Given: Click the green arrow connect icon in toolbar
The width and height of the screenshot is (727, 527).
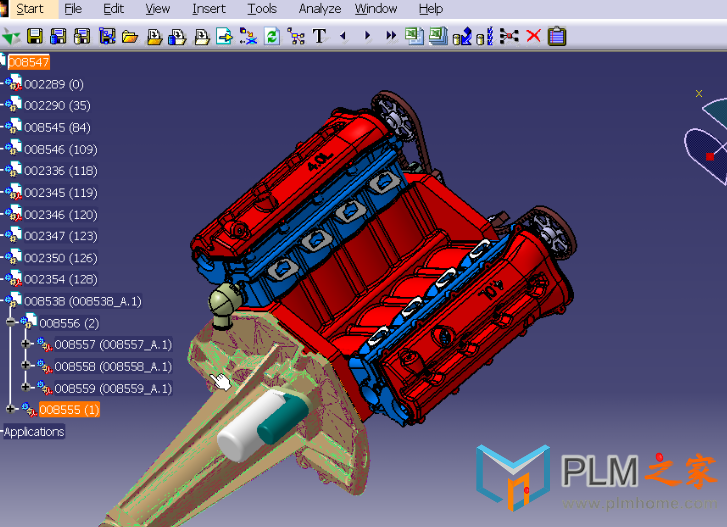Looking at the screenshot, I should (x=11, y=36).
